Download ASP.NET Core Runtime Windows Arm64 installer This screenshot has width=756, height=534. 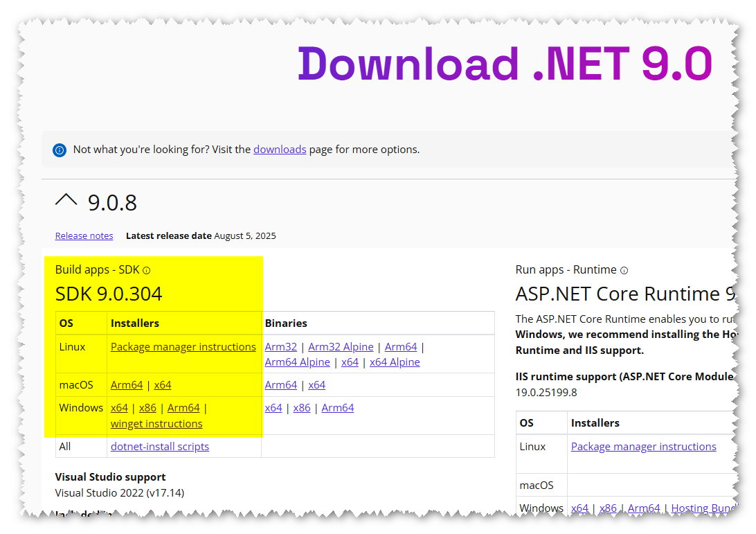point(644,508)
